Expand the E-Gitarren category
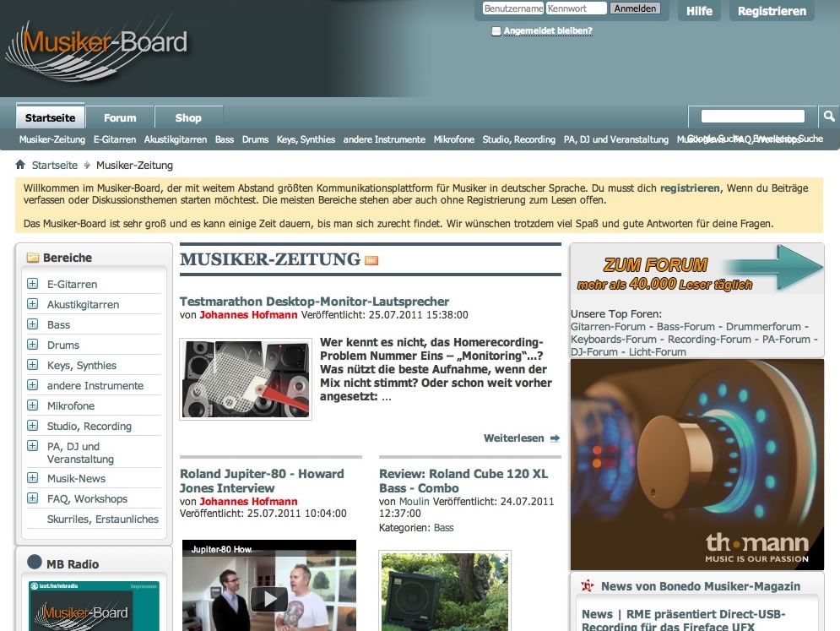Image resolution: width=840 pixels, height=631 pixels. click(x=32, y=284)
